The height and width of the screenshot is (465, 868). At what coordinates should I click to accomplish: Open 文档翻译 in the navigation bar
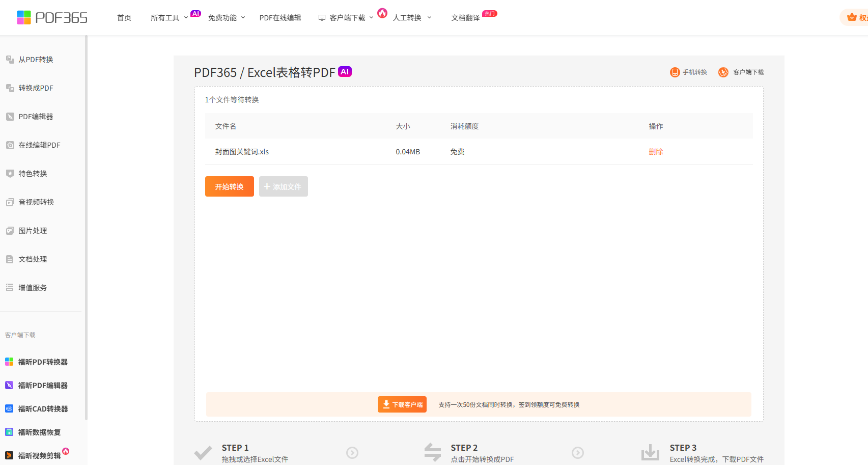pos(465,18)
